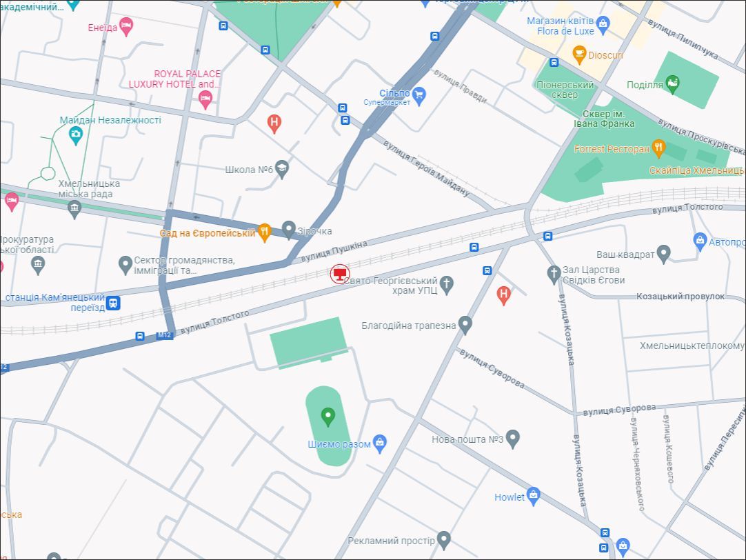Select the Кам'янецький переїзд train station icon
This screenshot has height=560, width=746.
(113, 302)
